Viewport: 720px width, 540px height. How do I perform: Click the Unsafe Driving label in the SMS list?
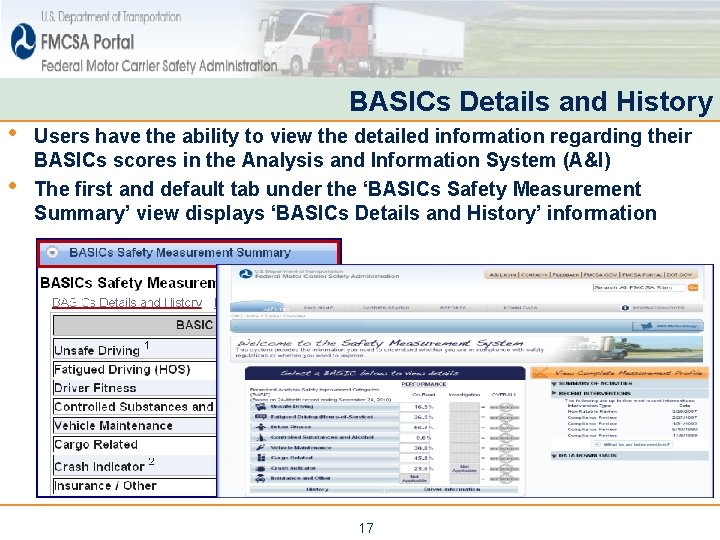(x=292, y=407)
